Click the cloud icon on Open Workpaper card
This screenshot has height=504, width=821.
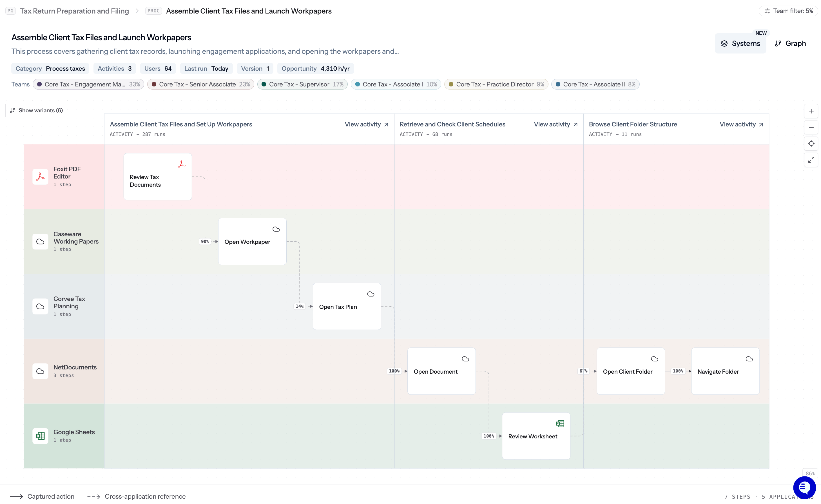tap(276, 229)
